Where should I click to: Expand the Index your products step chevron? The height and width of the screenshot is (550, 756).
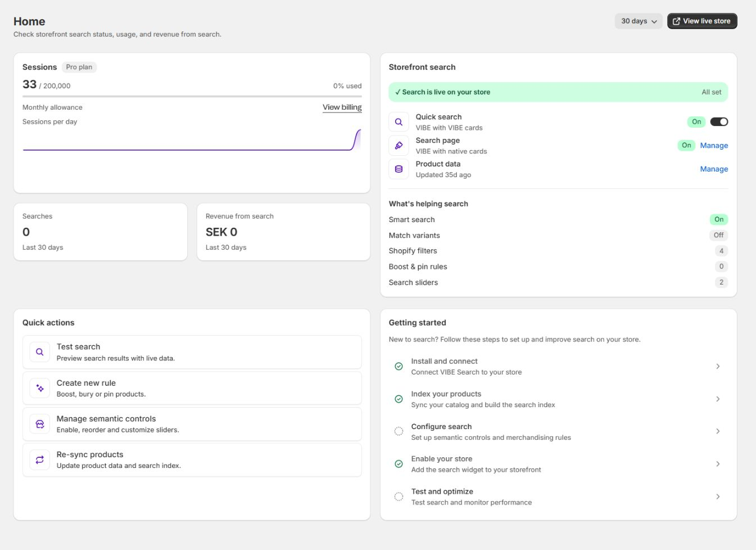(718, 399)
